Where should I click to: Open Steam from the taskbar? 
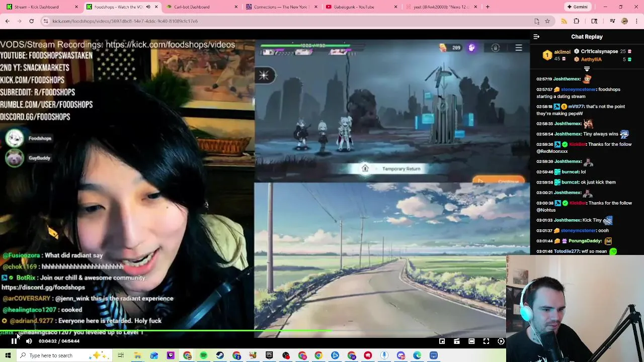coord(220,355)
